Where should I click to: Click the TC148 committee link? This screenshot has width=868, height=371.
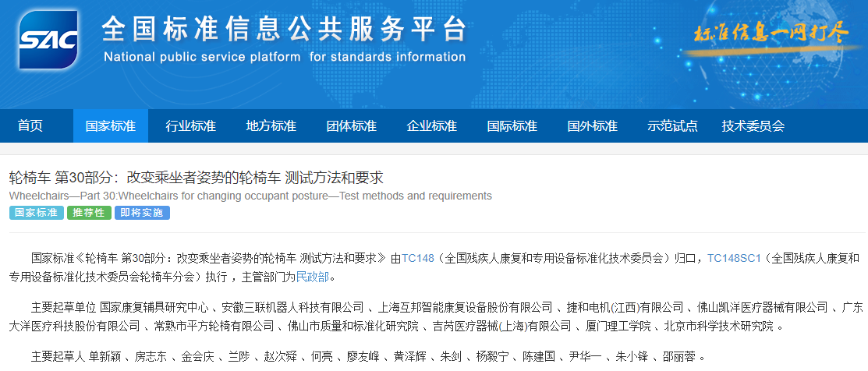click(417, 258)
